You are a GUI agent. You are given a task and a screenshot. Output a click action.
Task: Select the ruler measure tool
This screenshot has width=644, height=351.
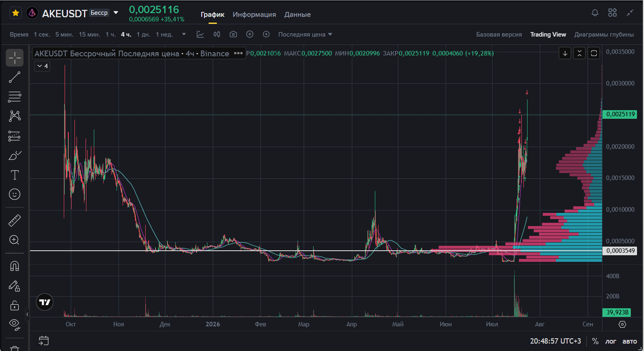tap(14, 221)
